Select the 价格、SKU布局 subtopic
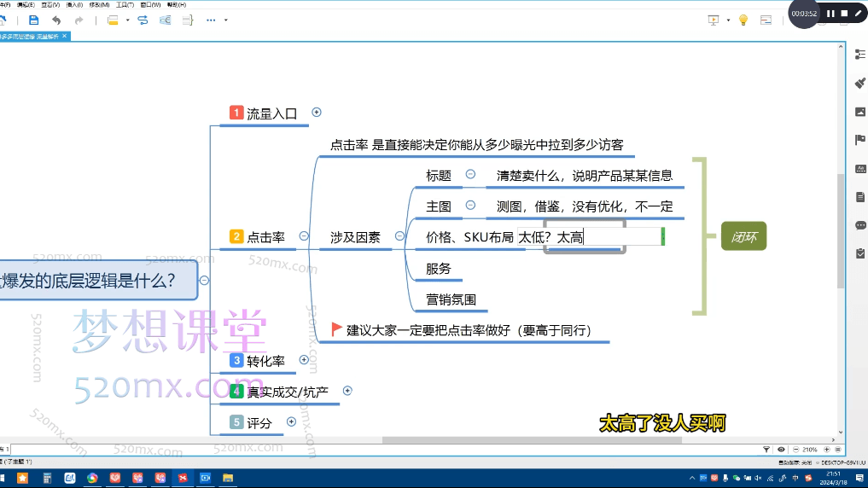868x488 pixels. [469, 237]
